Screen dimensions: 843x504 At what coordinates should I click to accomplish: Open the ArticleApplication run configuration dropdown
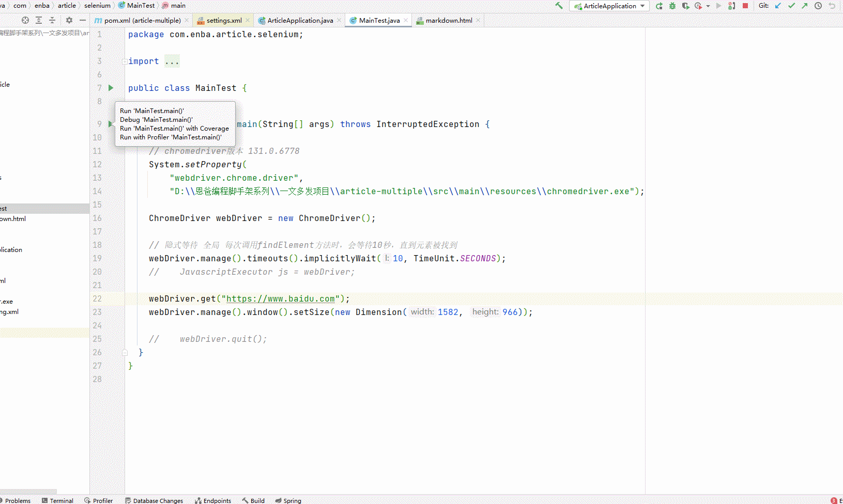click(x=609, y=6)
